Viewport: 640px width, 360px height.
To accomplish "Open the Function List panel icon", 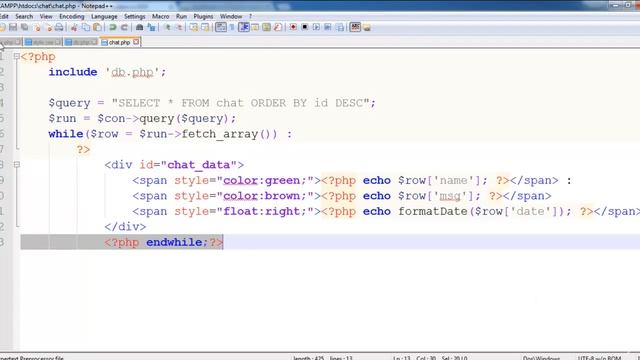I will coord(278,27).
